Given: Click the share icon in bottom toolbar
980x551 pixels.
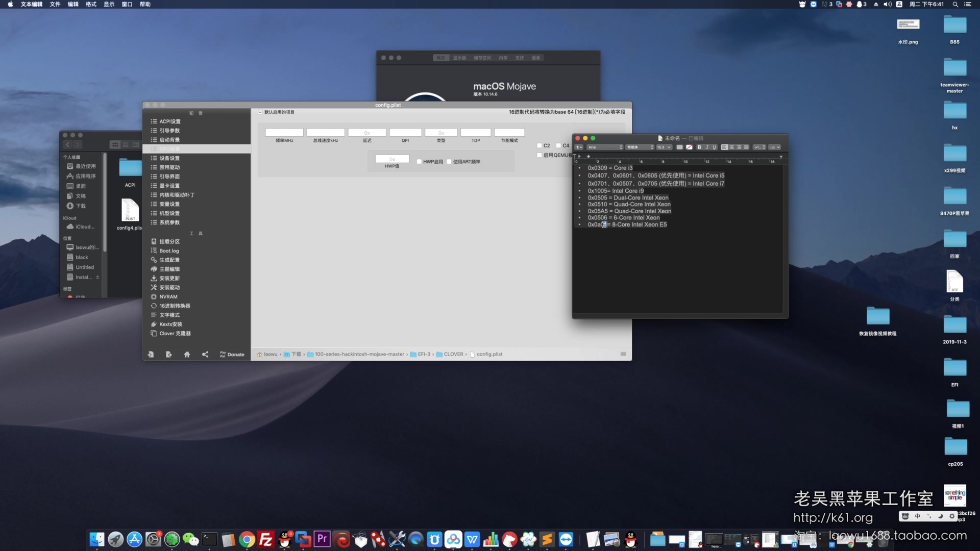Looking at the screenshot, I should [x=205, y=354].
